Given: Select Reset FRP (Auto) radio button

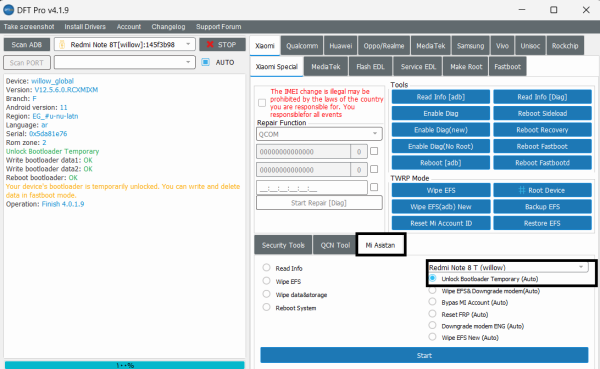Looking at the screenshot, I should pyautogui.click(x=432, y=314).
